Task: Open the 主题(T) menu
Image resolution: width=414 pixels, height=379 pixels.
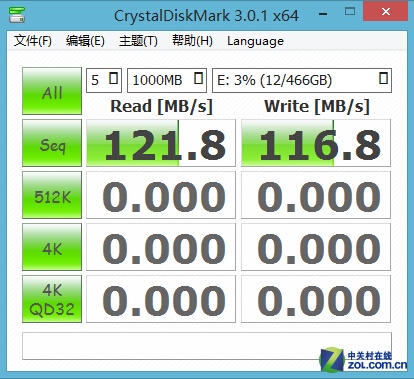Action: [x=138, y=41]
